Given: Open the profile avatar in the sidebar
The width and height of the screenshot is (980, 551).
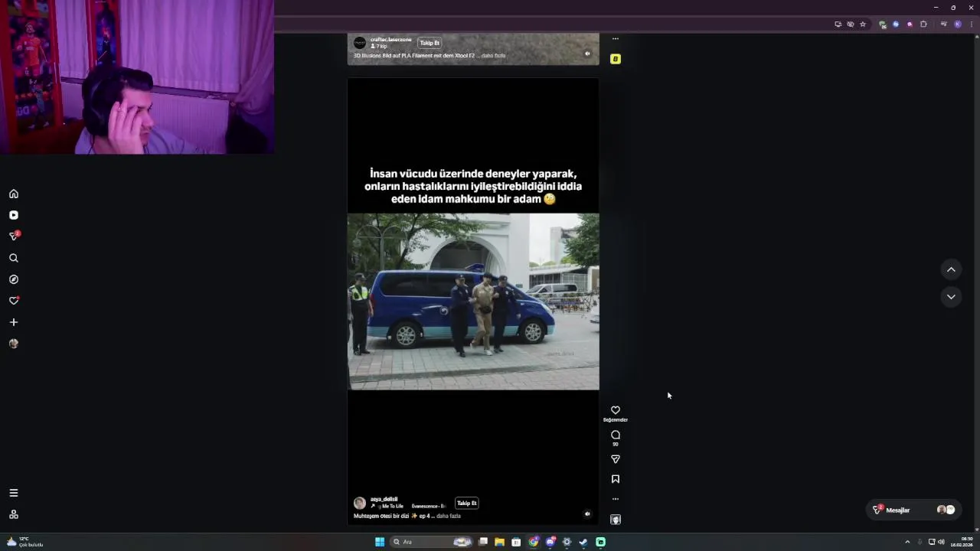Looking at the screenshot, I should tap(14, 344).
